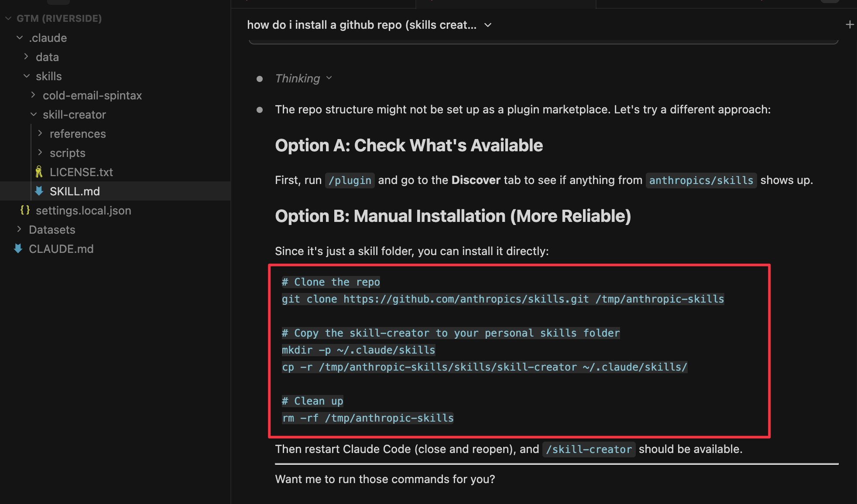Open the Datasets folder
This screenshot has height=504, width=857.
point(51,229)
